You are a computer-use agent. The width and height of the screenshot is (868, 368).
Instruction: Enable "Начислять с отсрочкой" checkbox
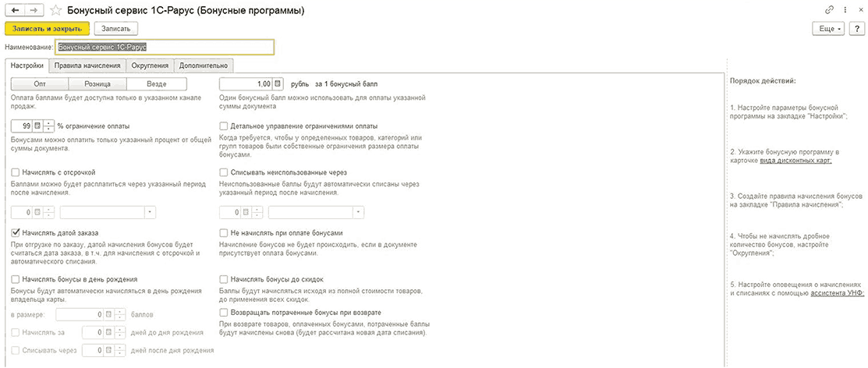pos(16,172)
